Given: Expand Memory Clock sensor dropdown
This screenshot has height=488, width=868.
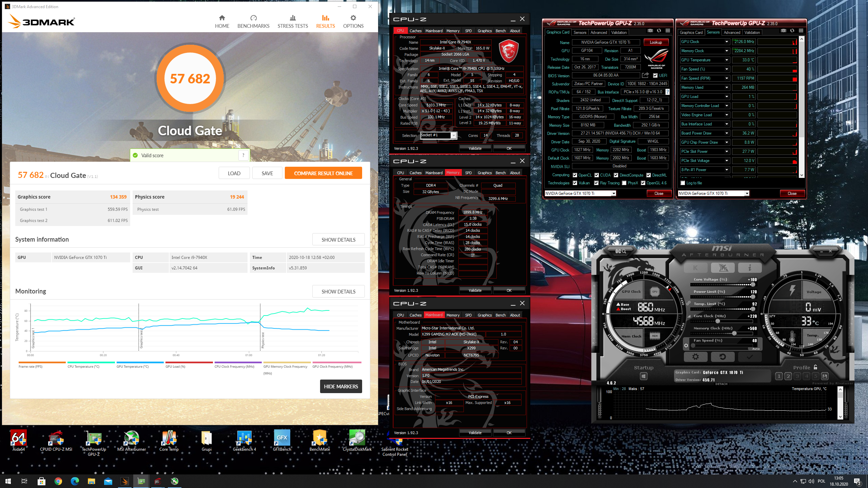Looking at the screenshot, I should click(x=726, y=51).
